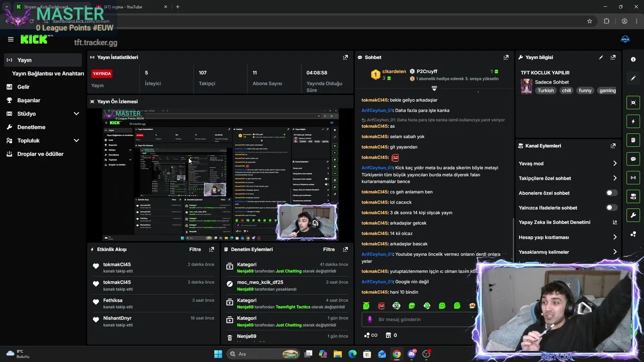This screenshot has width=644, height=362.
Task: Expand the Topluluk sidebar section
Action: 76,141
